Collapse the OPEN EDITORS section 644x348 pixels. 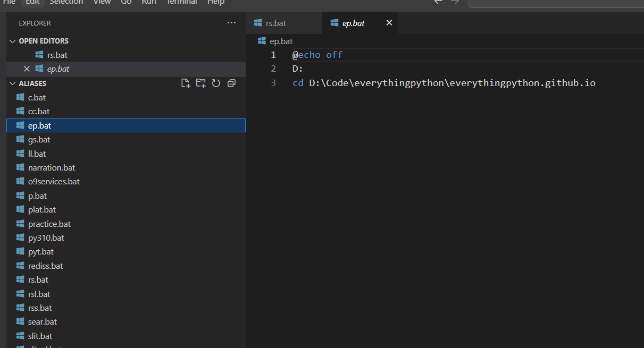[12, 40]
